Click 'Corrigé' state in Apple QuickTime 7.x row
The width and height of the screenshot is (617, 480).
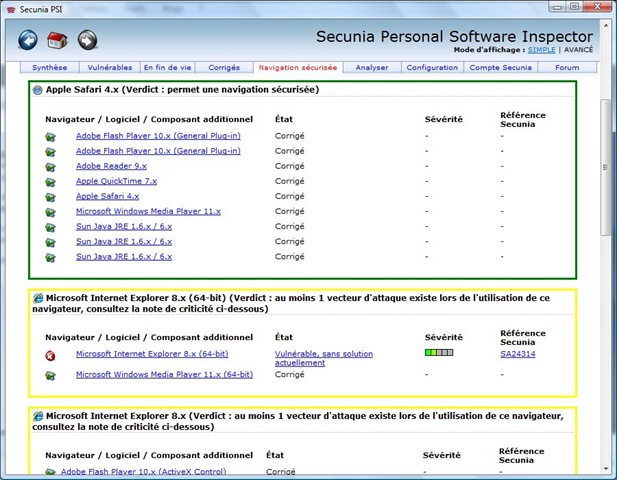[290, 181]
